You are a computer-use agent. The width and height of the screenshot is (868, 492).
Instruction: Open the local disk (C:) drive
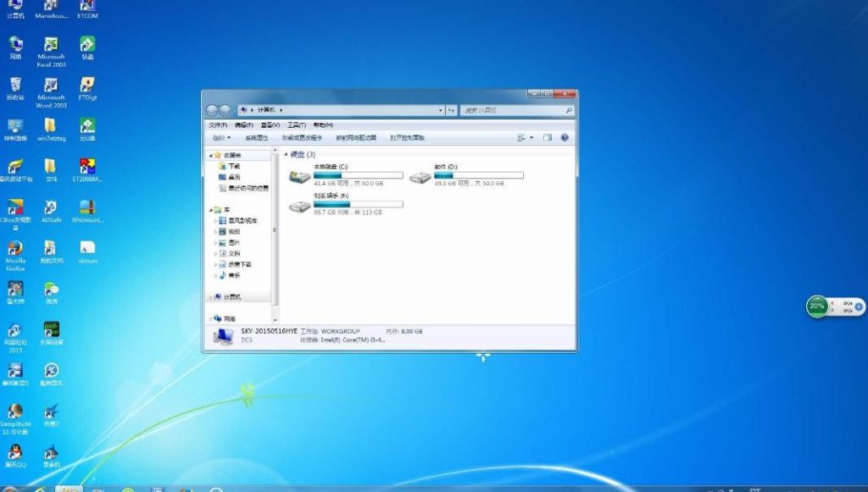(x=300, y=176)
